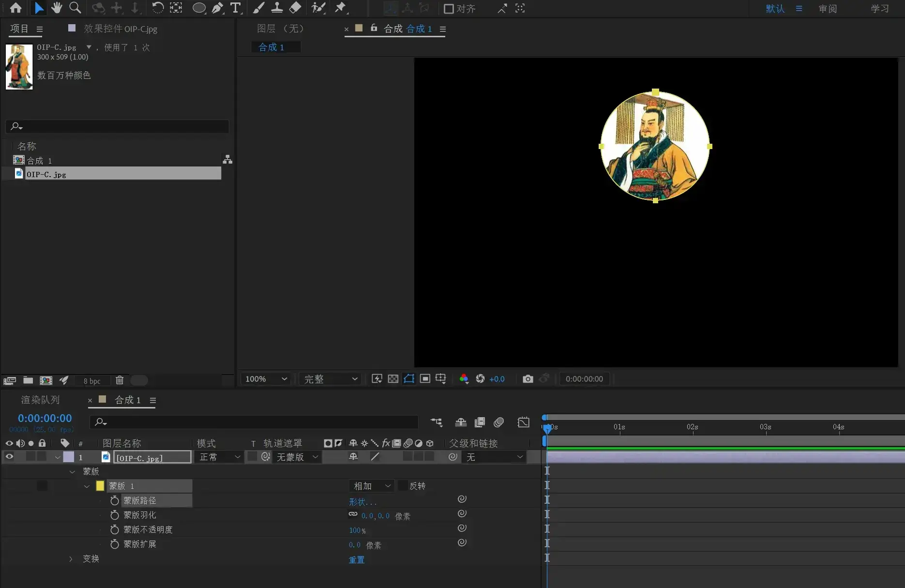
Task: Check the 反转 box for 蒙版 1
Action: click(x=403, y=485)
